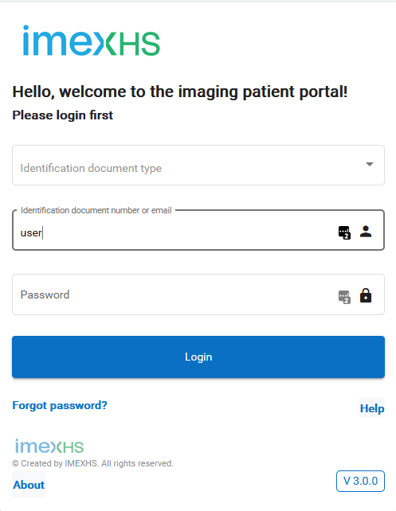The height and width of the screenshot is (511, 396).
Task: Open the Help link
Action: coord(372,408)
